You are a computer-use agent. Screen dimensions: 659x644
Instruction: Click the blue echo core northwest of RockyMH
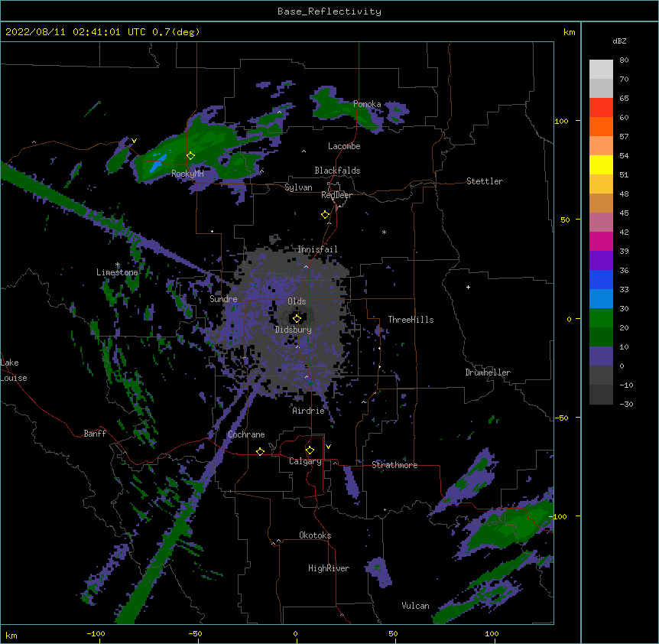[157, 164]
